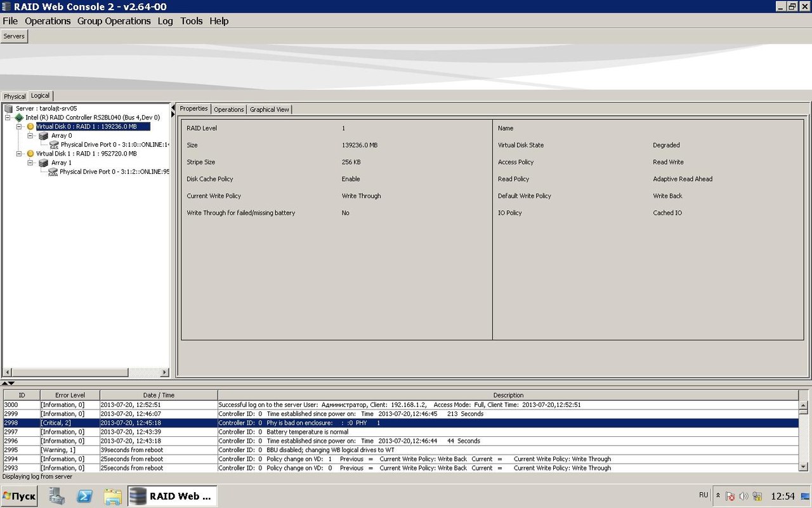Screen dimensions: 812x508
Task: Select log entry 2995 BBU disabled warning
Action: pos(400,450)
